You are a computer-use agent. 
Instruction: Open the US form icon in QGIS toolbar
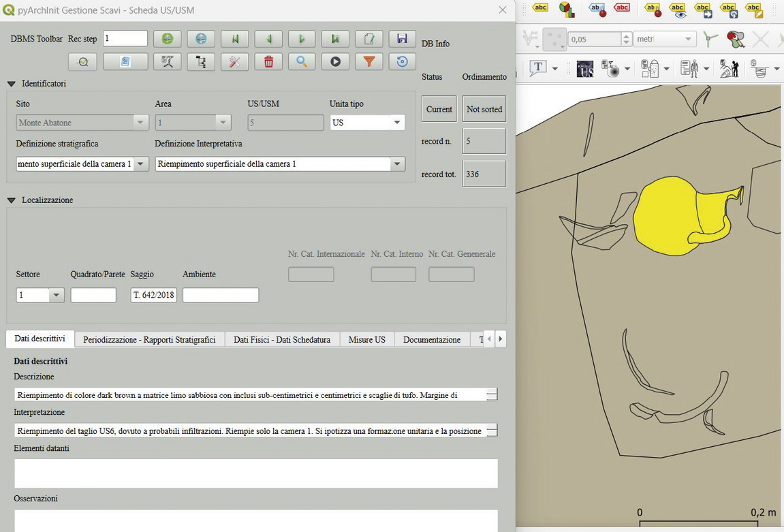pyautogui.click(x=584, y=69)
